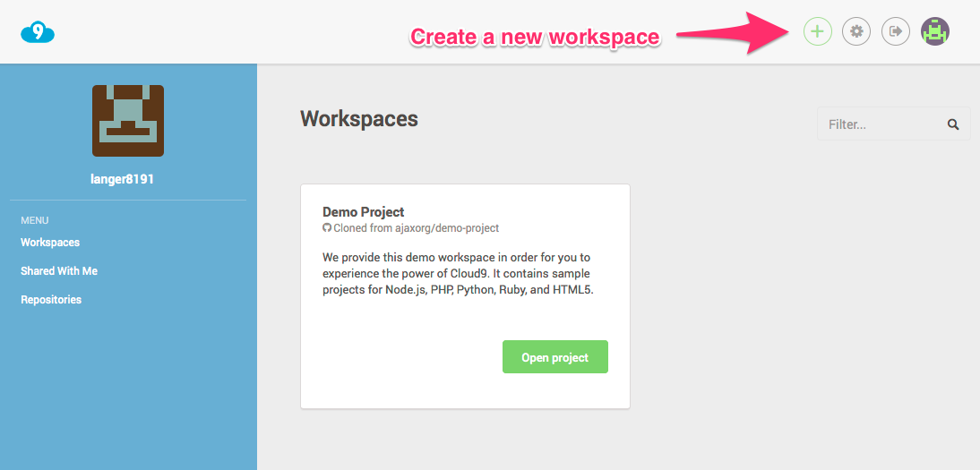This screenshot has height=470, width=980.
Task: Click the Cloud9 cloud logo
Action: point(38,32)
